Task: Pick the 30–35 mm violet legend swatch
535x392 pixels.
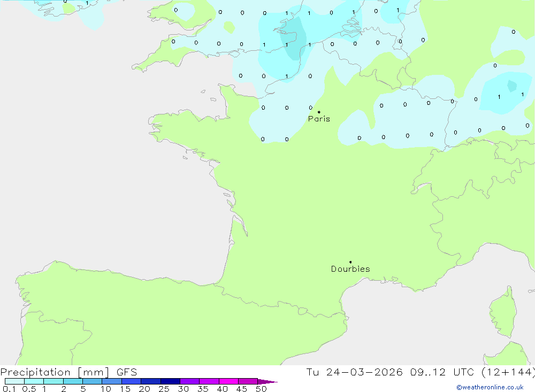Action: [x=189, y=381]
